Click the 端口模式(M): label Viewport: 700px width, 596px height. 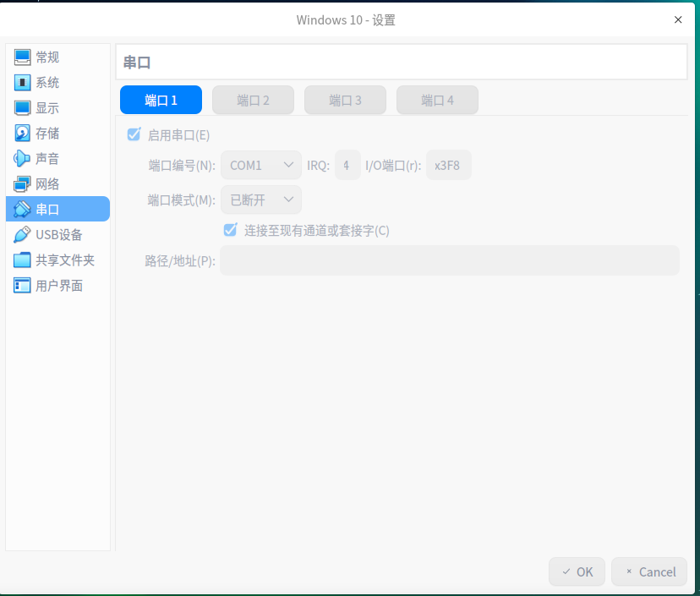pyautogui.click(x=181, y=200)
